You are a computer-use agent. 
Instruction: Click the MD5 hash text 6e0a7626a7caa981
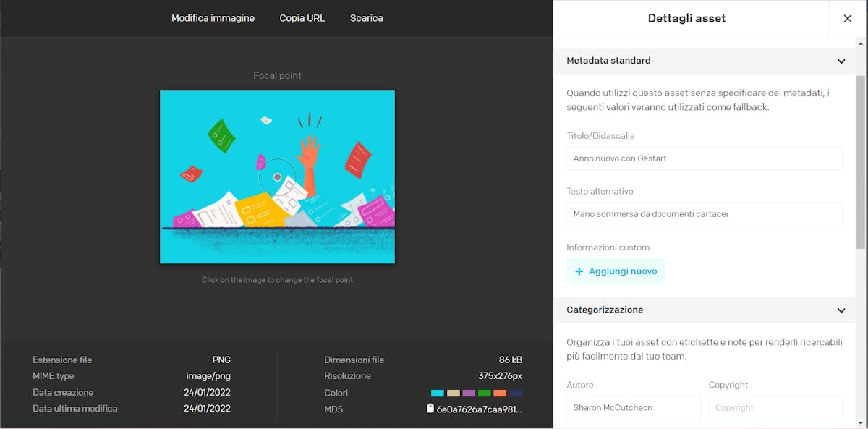pos(479,409)
